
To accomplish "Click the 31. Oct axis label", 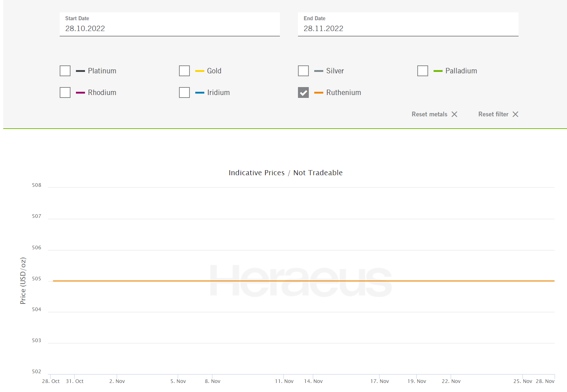I will point(74,381).
